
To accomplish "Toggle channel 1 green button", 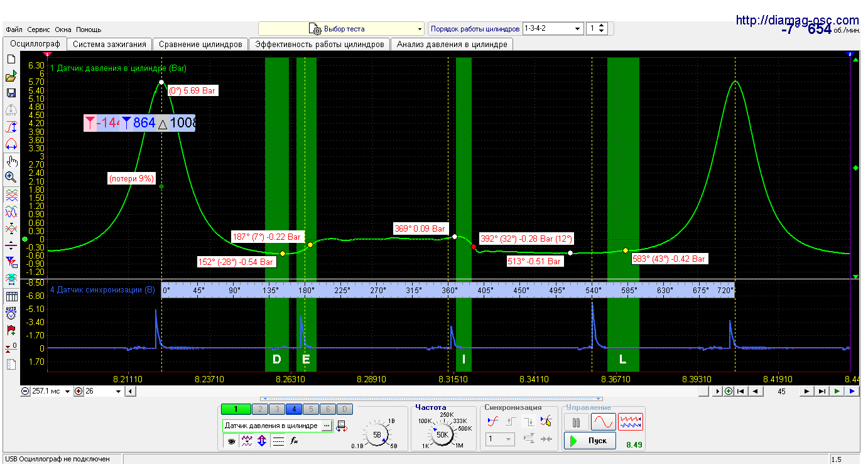I will click(236, 409).
